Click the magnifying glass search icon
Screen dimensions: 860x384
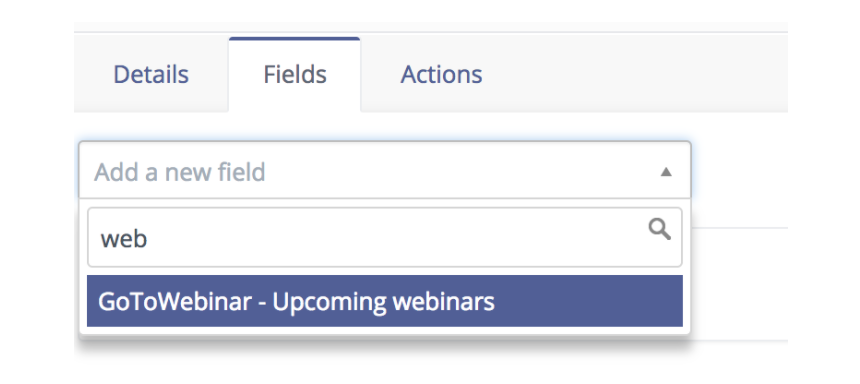point(659,229)
